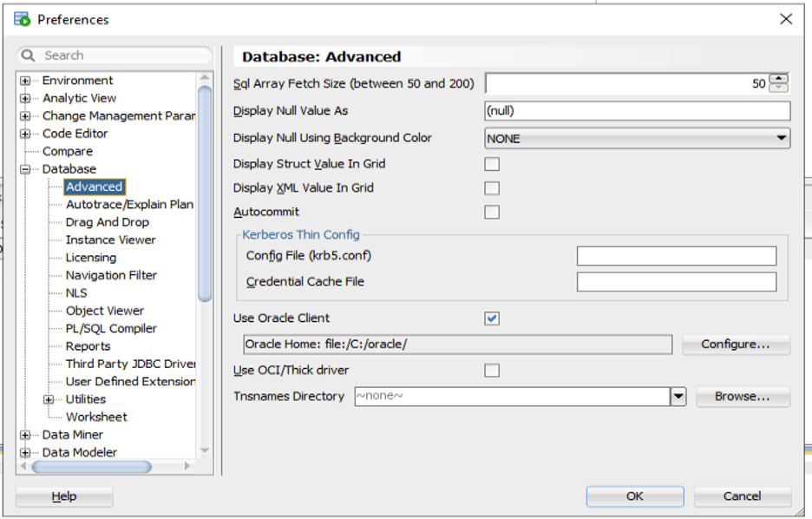Click tree scrollbar down arrow

pyautogui.click(x=205, y=450)
